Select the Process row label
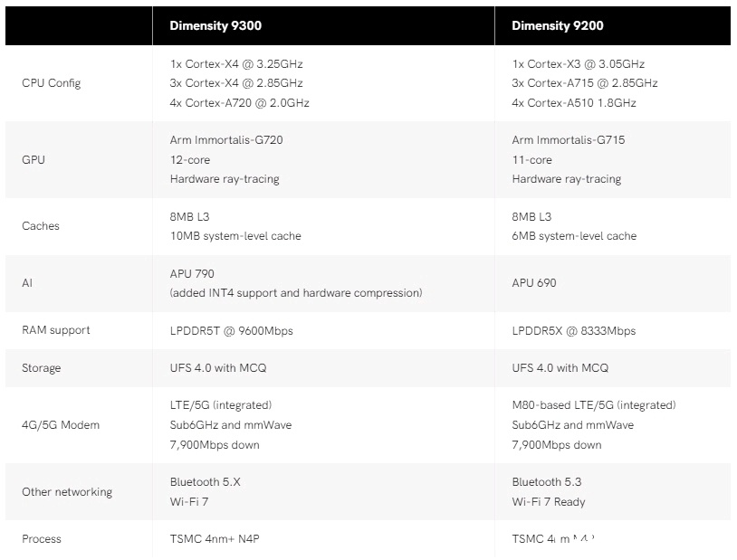Image resolution: width=737 pixels, height=560 pixels. coord(42,539)
